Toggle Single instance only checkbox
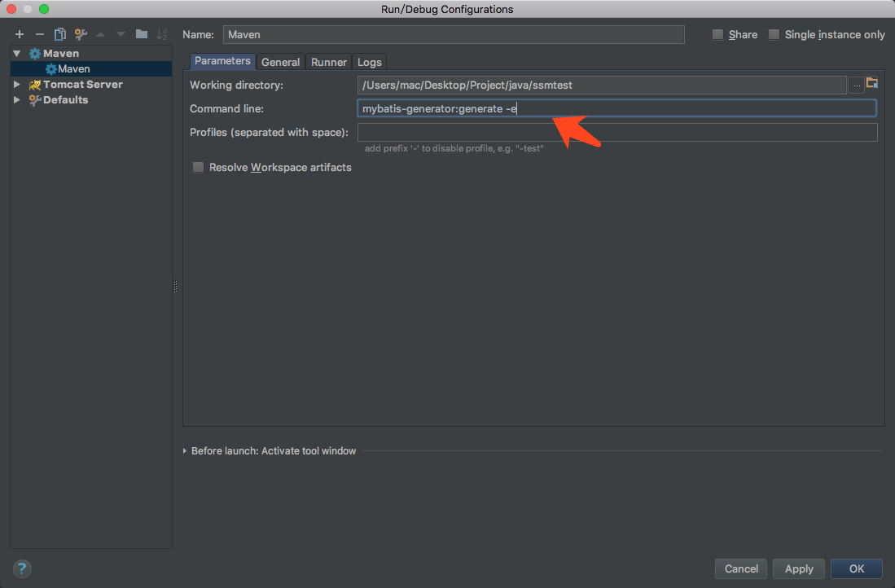 (x=774, y=34)
